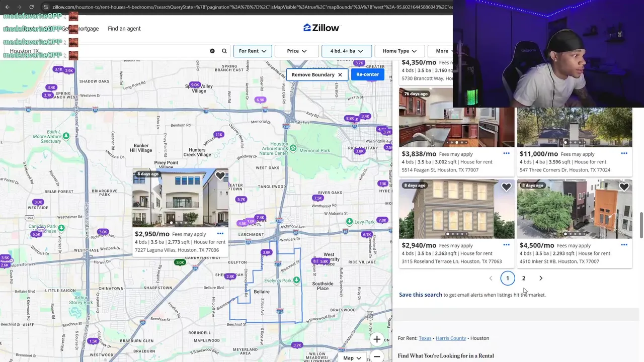View the 4510 Inker St #B photo
Viewport: 644px width, 362px height.
(575, 209)
